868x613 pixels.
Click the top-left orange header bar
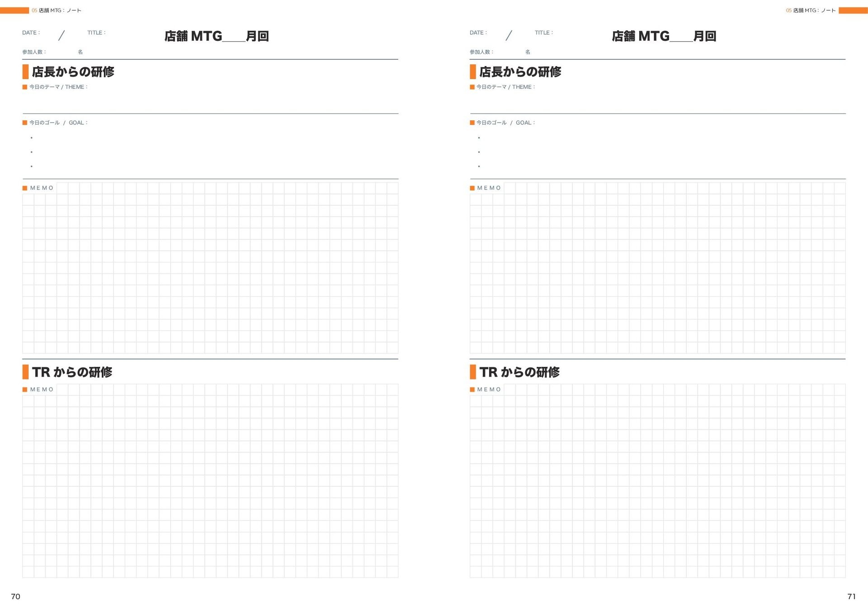point(14,10)
